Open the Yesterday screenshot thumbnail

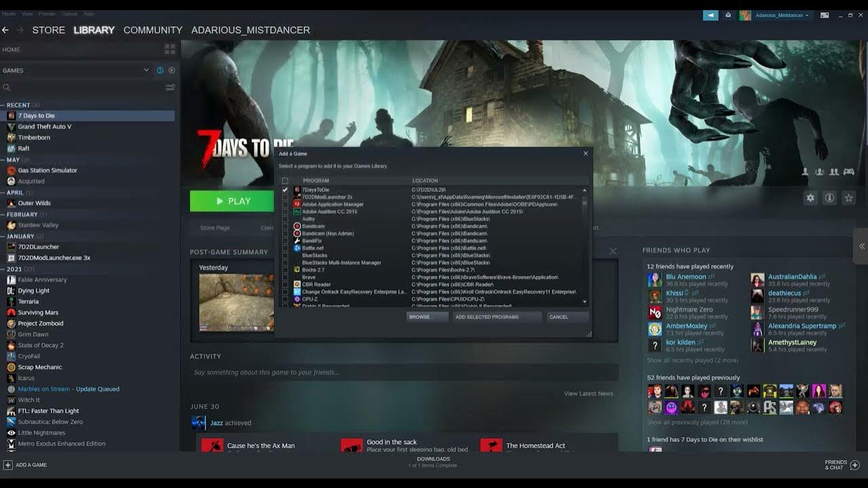click(237, 302)
